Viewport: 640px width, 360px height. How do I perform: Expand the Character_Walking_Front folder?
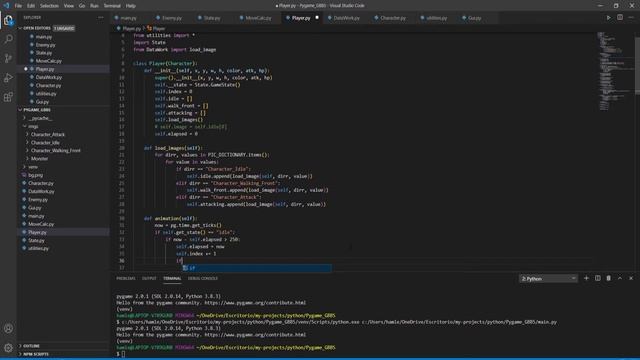pyautogui.click(x=63, y=151)
